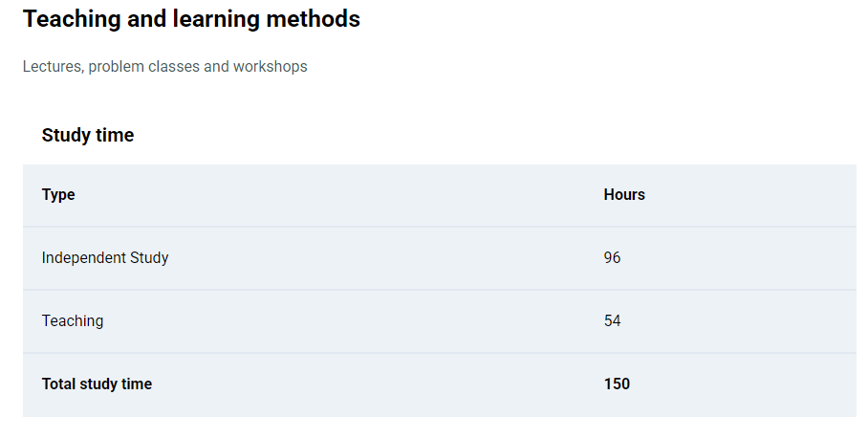Select the Teaching row label
This screenshot has height=439, width=868.
(x=73, y=321)
